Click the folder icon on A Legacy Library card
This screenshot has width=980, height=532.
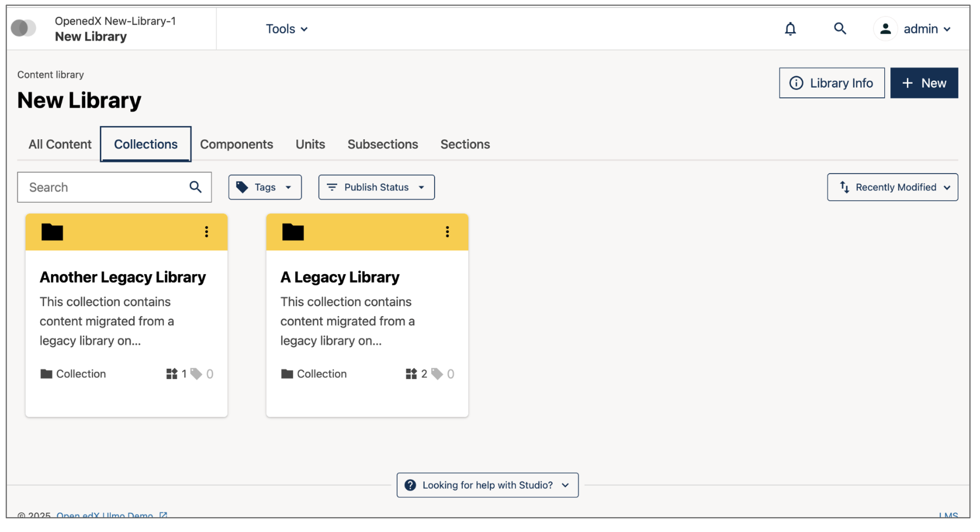click(293, 232)
